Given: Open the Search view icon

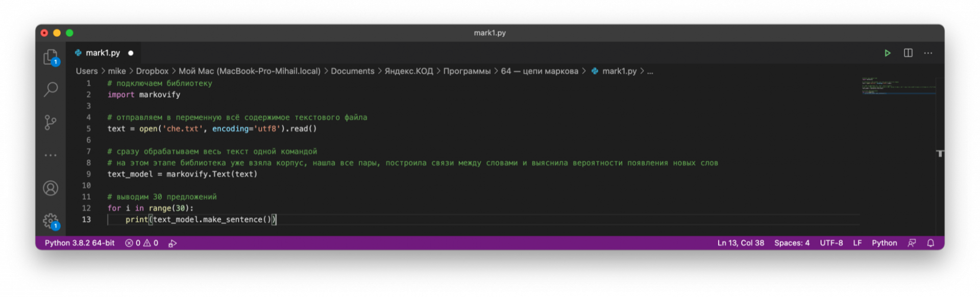Looking at the screenshot, I should point(51,89).
